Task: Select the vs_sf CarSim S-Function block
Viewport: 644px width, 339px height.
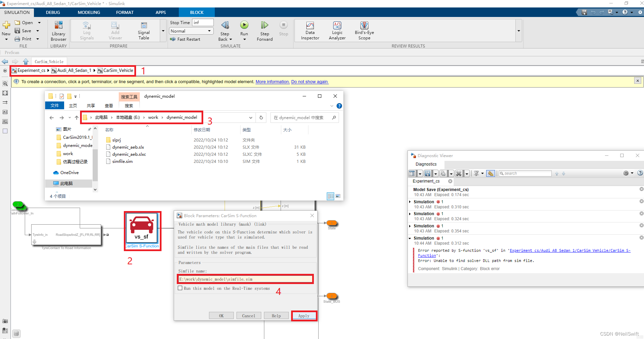Action: (142, 227)
